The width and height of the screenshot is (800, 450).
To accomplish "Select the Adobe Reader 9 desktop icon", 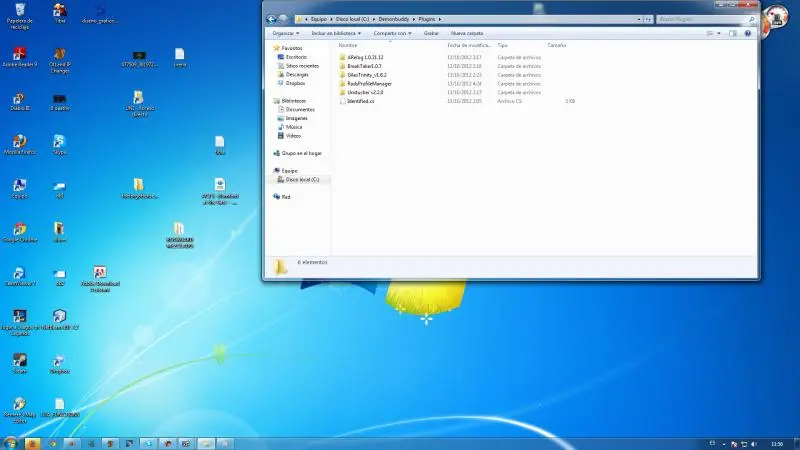I will (x=19, y=54).
